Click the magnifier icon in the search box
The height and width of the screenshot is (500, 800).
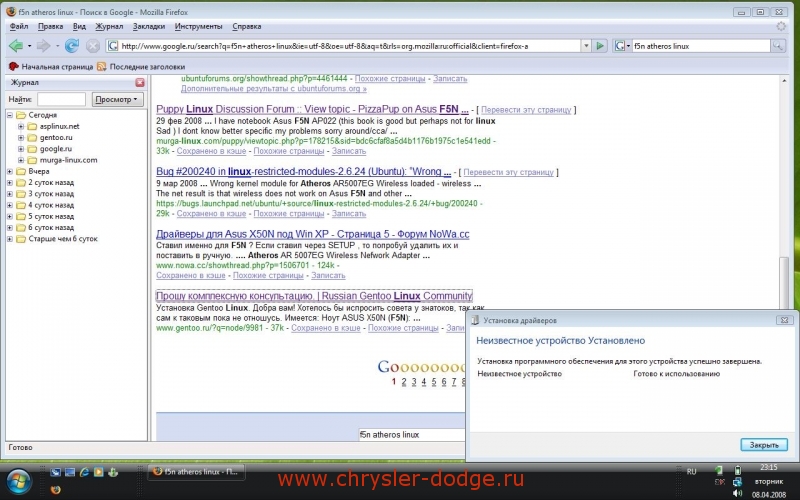coord(778,46)
